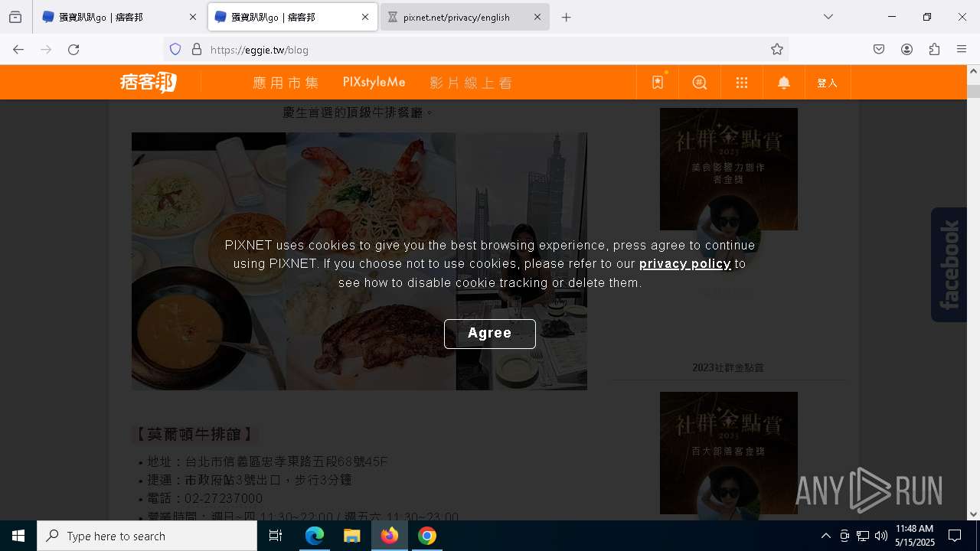The height and width of the screenshot is (551, 980).
Task: Show site security padlock info
Action: point(197,49)
